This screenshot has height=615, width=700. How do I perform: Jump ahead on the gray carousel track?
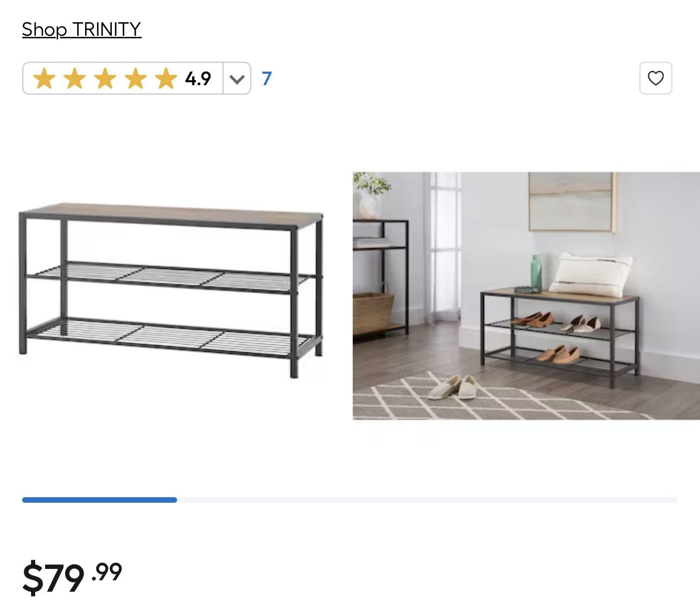[427, 499]
